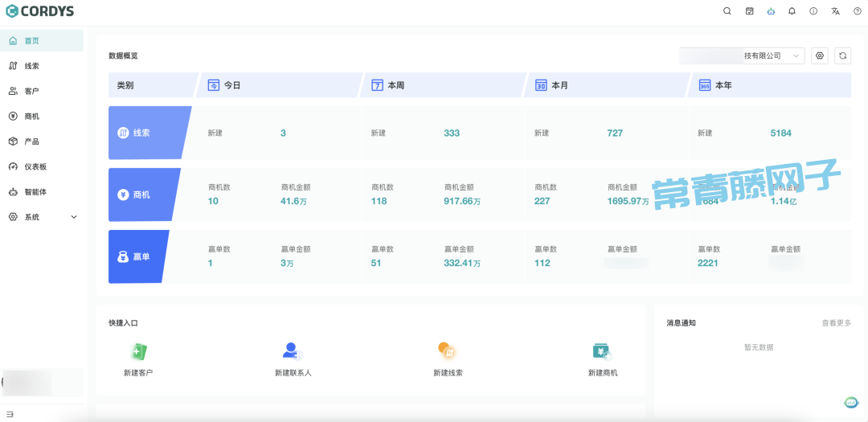
Task: Click the search icon in top bar
Action: [727, 11]
